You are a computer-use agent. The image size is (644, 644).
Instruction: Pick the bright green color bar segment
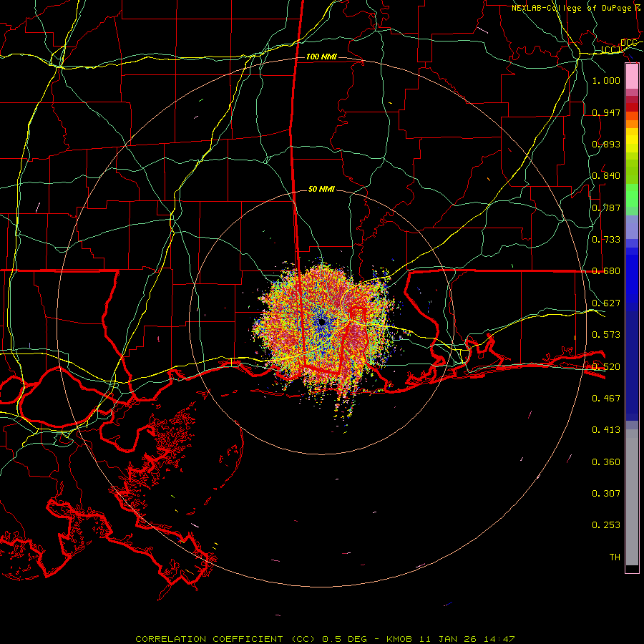coord(632,195)
